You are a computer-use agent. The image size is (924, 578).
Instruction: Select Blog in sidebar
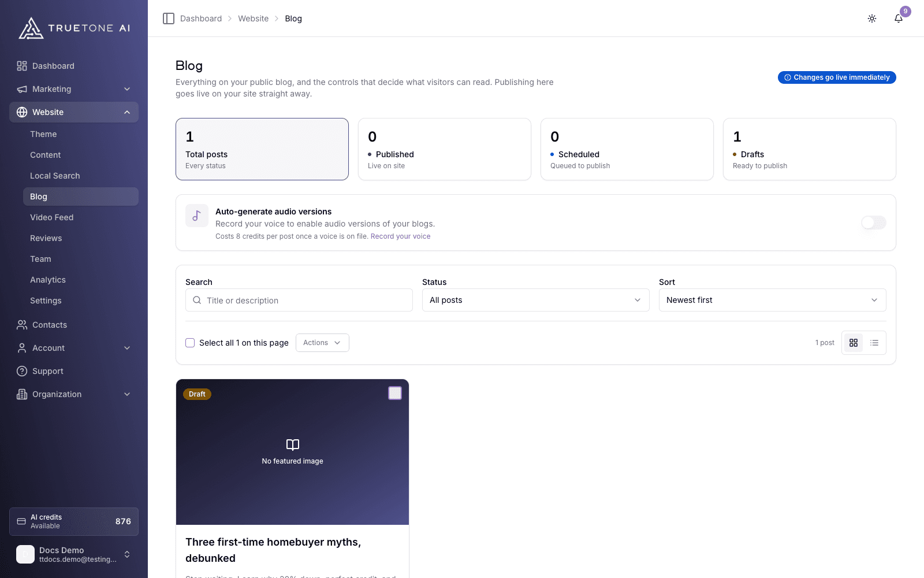click(x=81, y=197)
